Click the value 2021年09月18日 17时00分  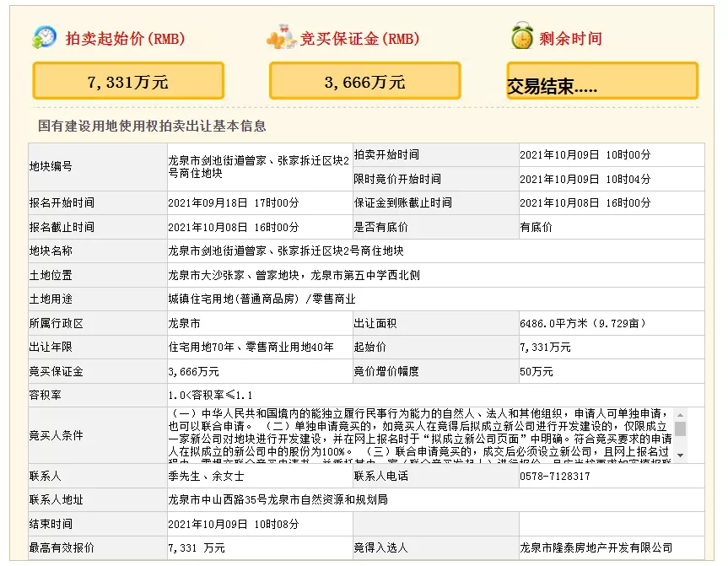coord(234,202)
